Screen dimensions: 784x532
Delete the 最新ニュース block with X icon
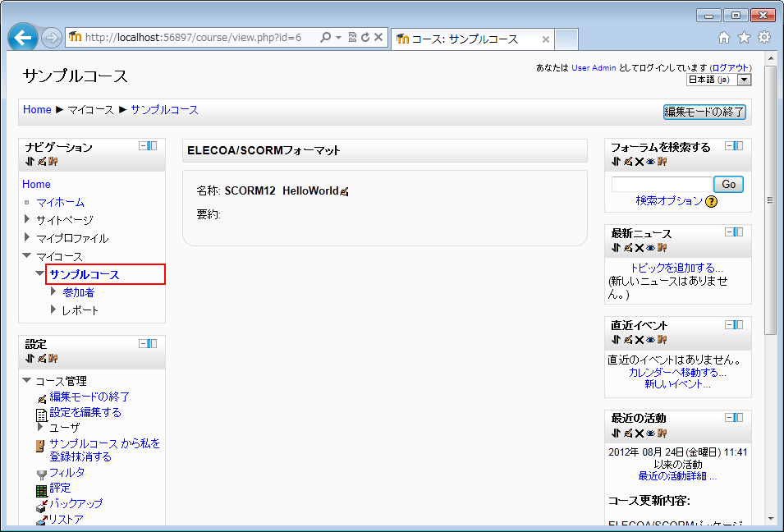(x=639, y=248)
